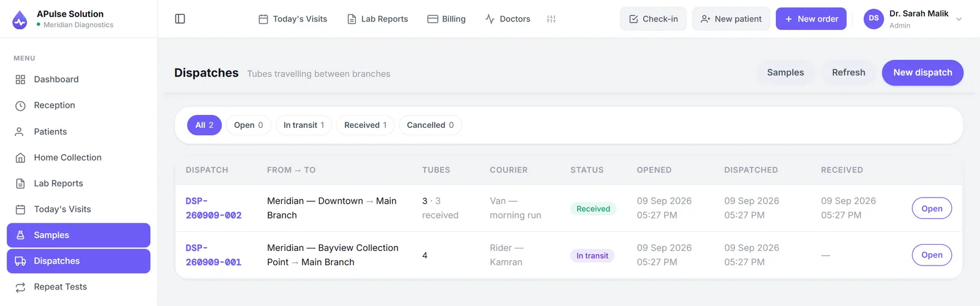
Task: Click Open button for DSP-260909-002 row
Action: [x=932, y=209]
